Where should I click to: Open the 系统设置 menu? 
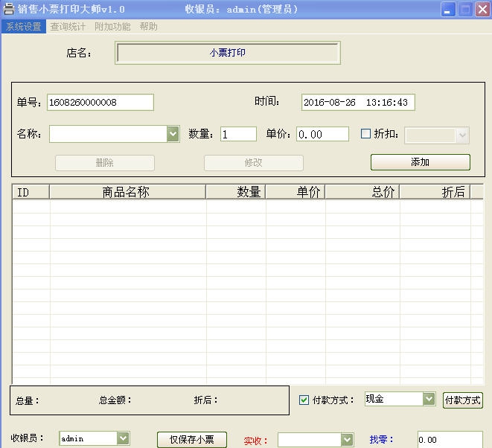(24, 27)
